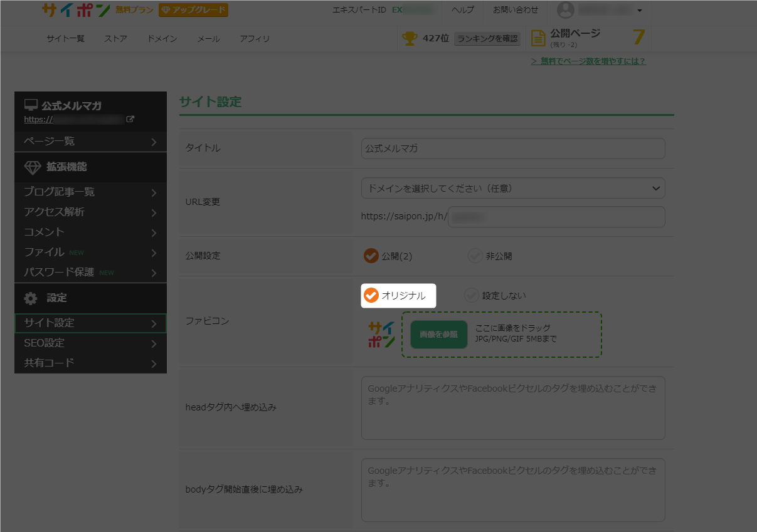757x532 pixels.
Task: Open account dropdown arrow
Action: click(x=639, y=11)
